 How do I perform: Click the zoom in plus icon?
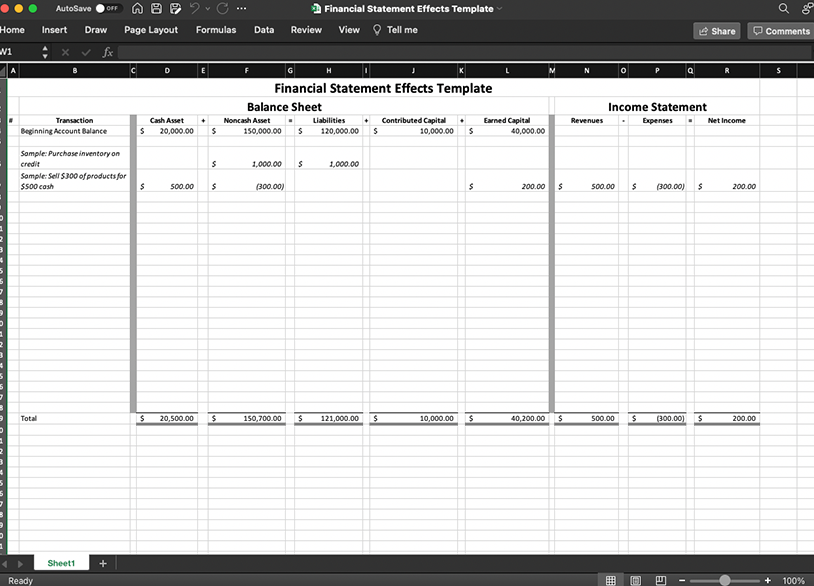click(767, 580)
